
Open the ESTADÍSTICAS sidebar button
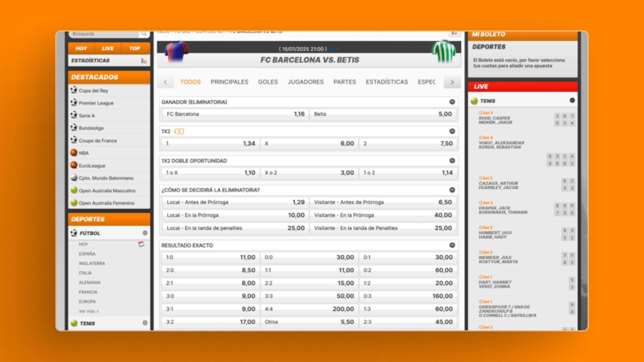pos(109,61)
